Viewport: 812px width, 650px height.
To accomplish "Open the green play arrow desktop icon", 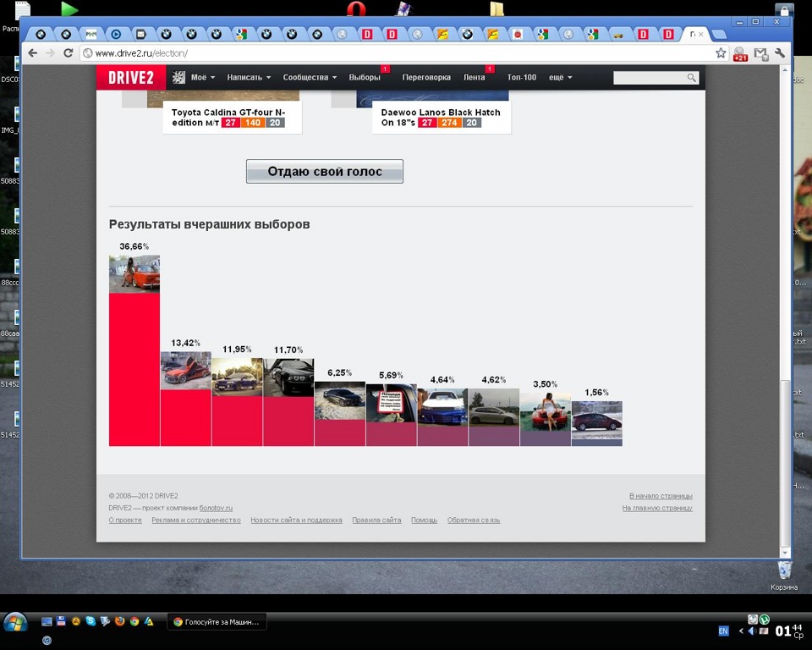I will coord(69,8).
